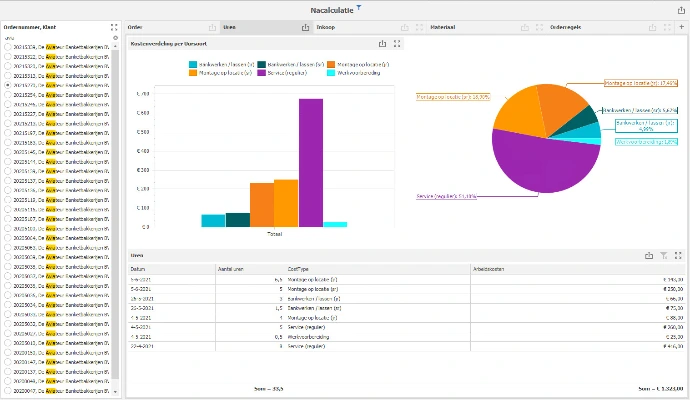
Task: Export the Uren table data
Action: [x=649, y=256]
